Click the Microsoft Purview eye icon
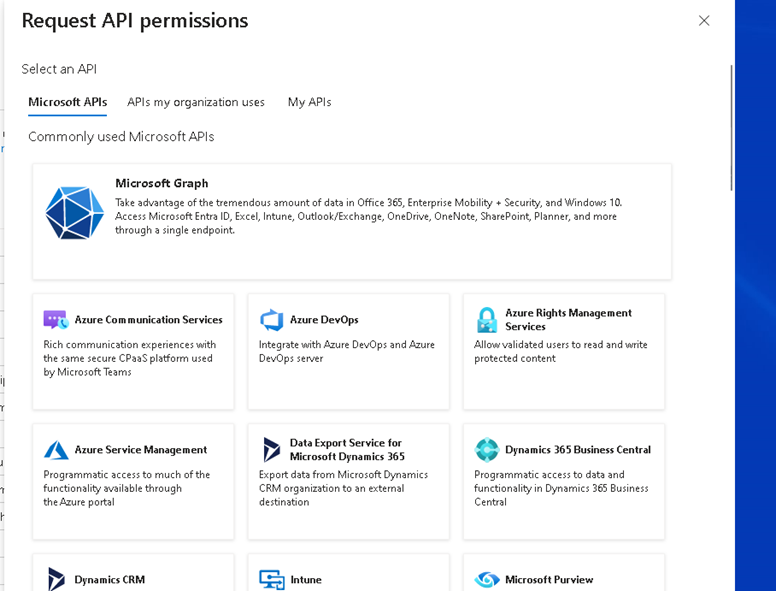Screen dimensions: 776x591 pyautogui.click(x=487, y=579)
